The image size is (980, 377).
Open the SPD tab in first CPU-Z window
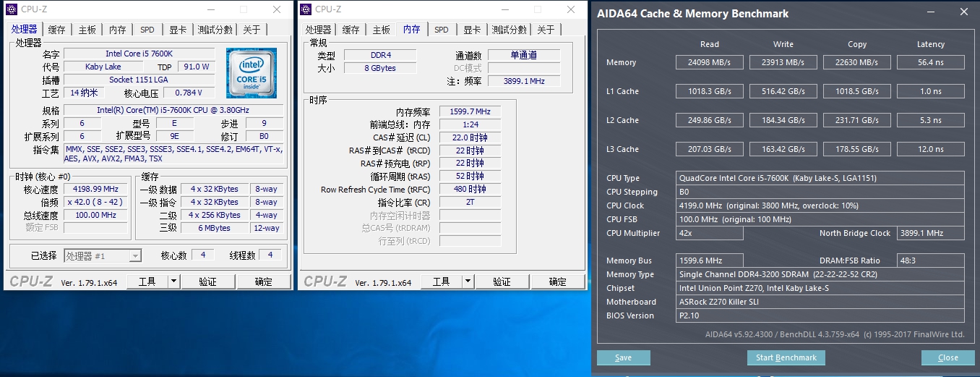(x=147, y=30)
